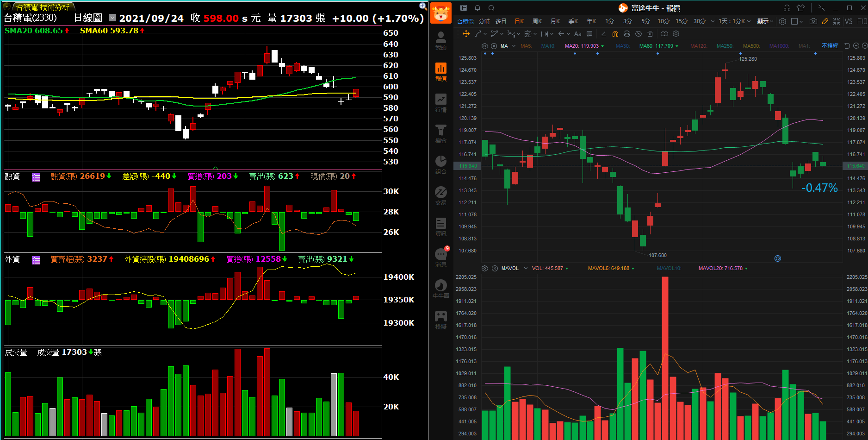This screenshot has height=440, width=868.
Task: Open MA indicator settings gear
Action: (x=484, y=46)
